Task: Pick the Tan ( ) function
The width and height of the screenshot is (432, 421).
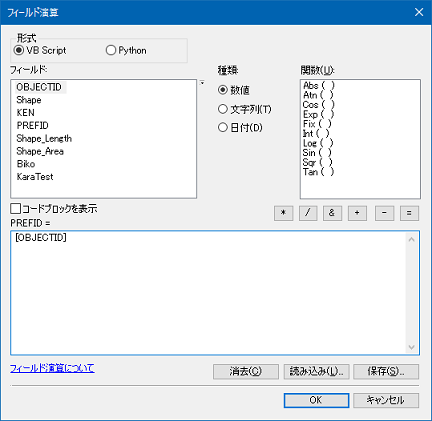Action: pyautogui.click(x=318, y=172)
